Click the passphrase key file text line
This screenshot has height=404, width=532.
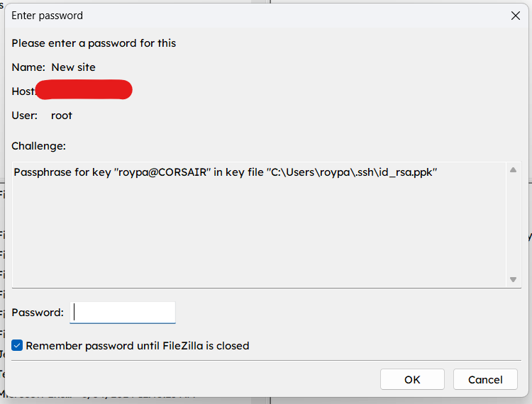click(225, 172)
